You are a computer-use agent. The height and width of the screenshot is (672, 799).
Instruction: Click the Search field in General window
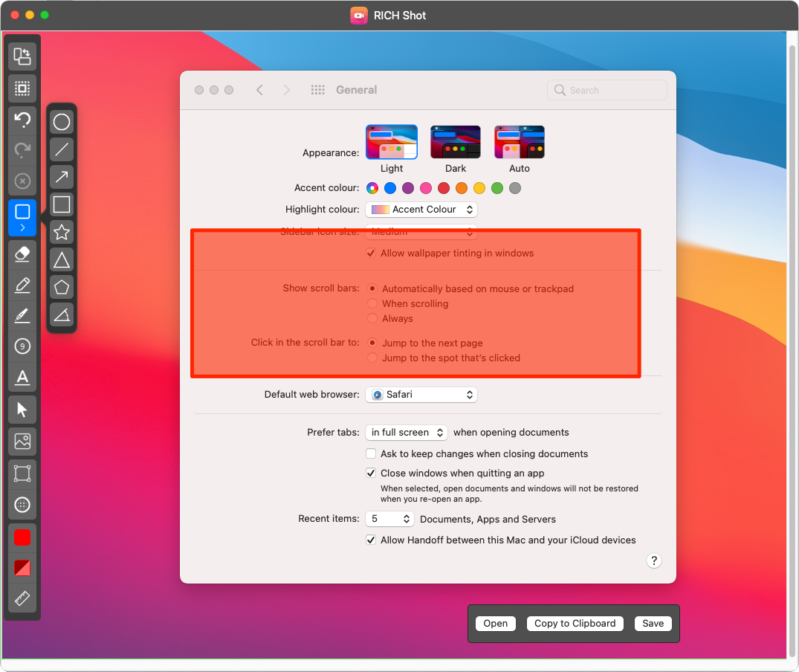(607, 90)
